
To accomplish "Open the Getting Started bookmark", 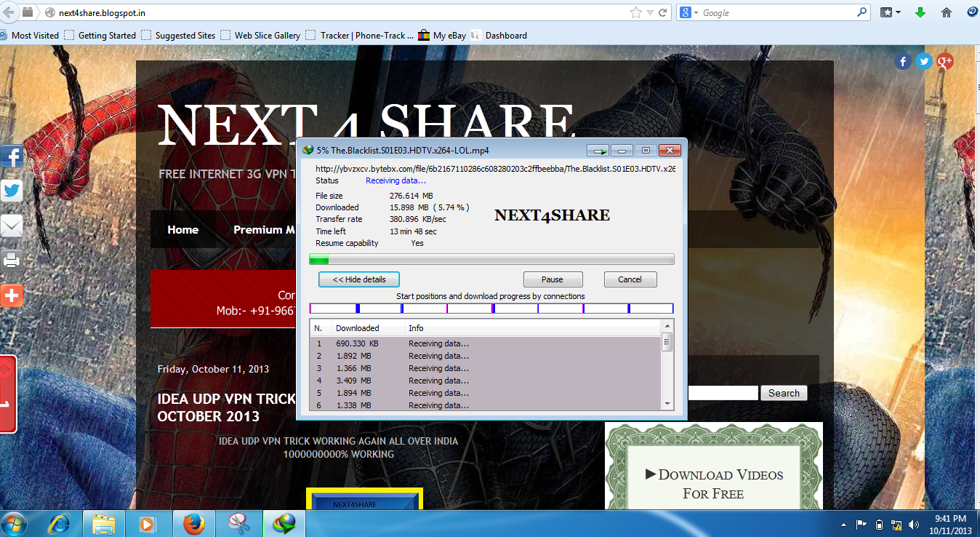I will click(100, 35).
